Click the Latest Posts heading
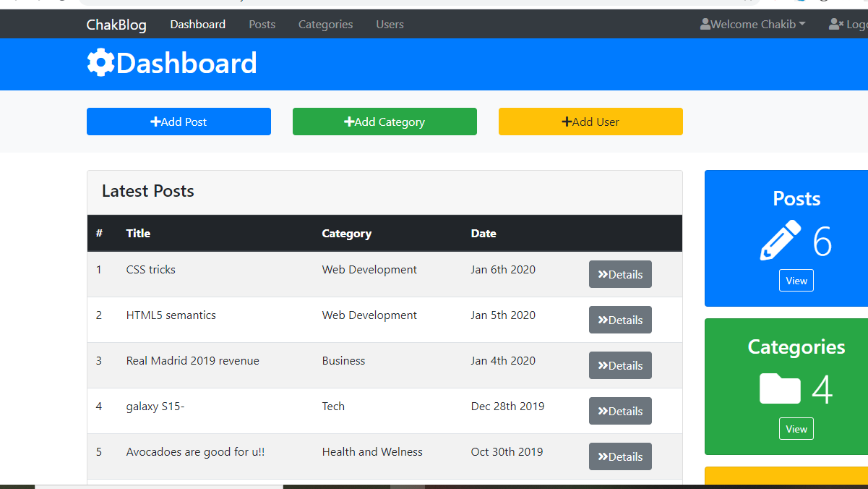 [148, 191]
